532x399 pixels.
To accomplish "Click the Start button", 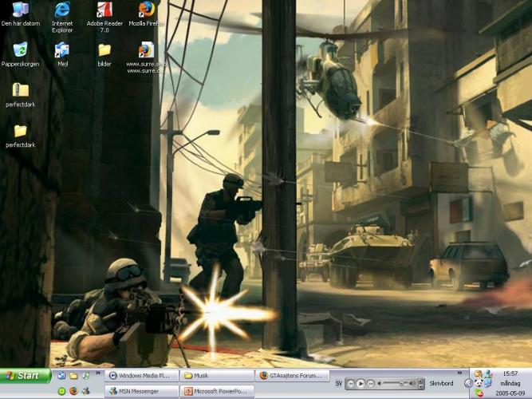I will pos(26,375).
